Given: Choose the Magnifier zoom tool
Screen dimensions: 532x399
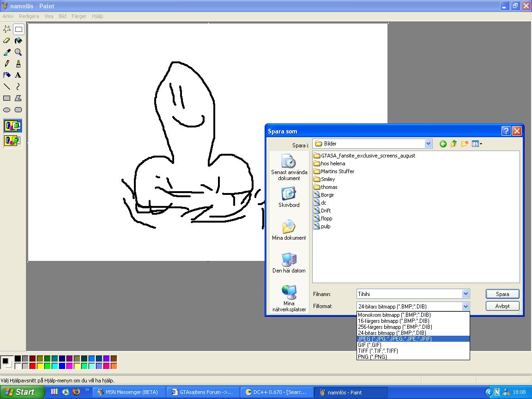Looking at the screenshot, I should coord(18,52).
